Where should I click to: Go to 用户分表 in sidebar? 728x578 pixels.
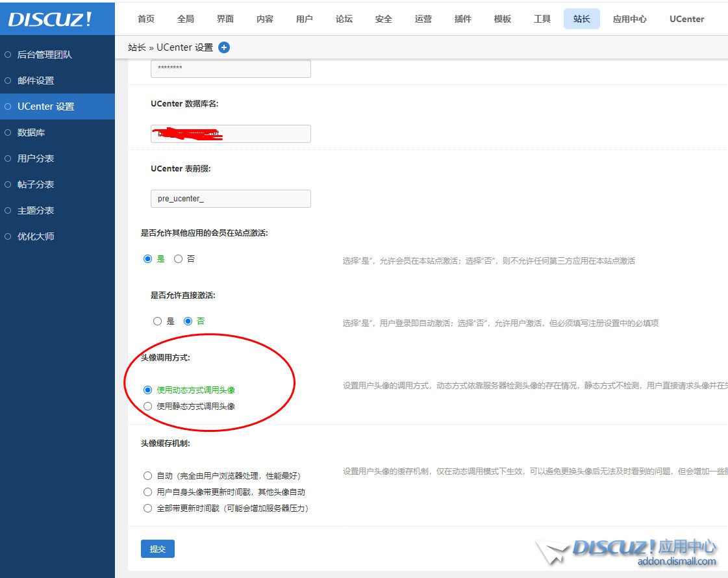(x=36, y=158)
